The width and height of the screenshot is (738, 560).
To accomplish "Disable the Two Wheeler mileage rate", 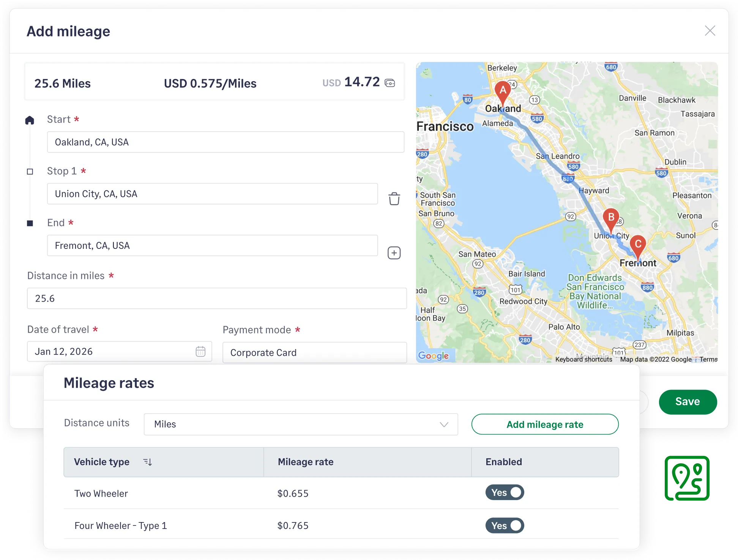I will (505, 492).
